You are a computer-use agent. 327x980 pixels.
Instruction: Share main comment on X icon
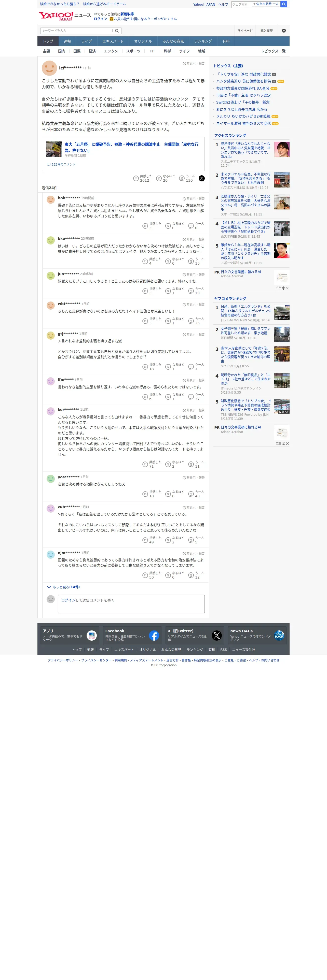tap(202, 178)
